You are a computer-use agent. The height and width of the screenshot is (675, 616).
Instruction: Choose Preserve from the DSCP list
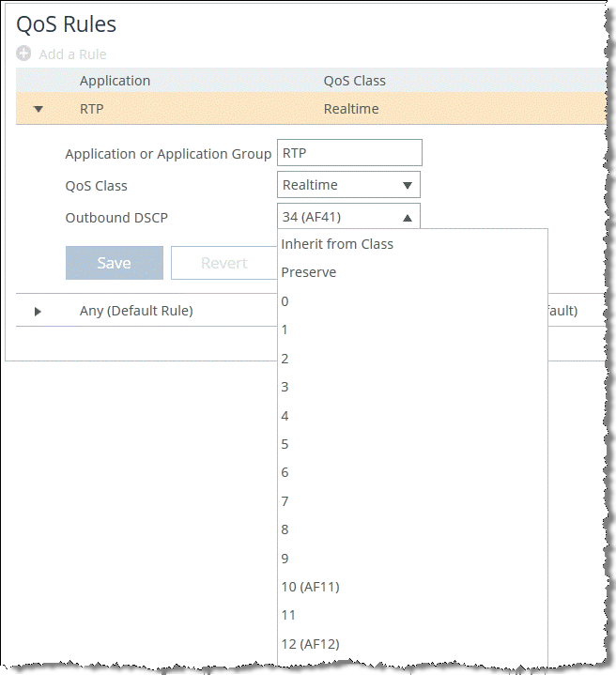coord(309,272)
